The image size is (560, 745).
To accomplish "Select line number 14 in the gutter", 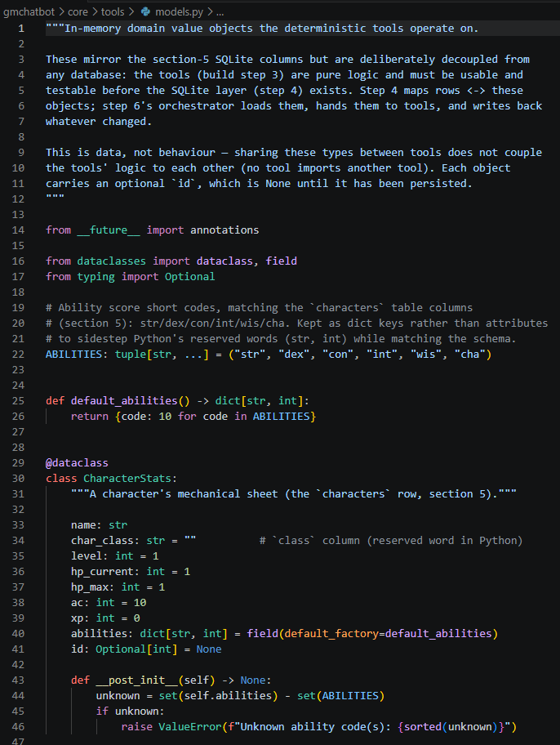I will 18,230.
